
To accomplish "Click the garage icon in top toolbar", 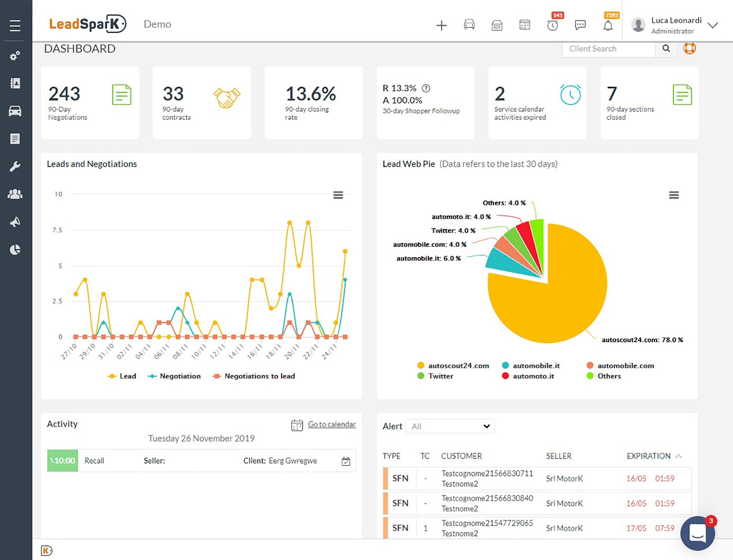I will pyautogui.click(x=497, y=26).
